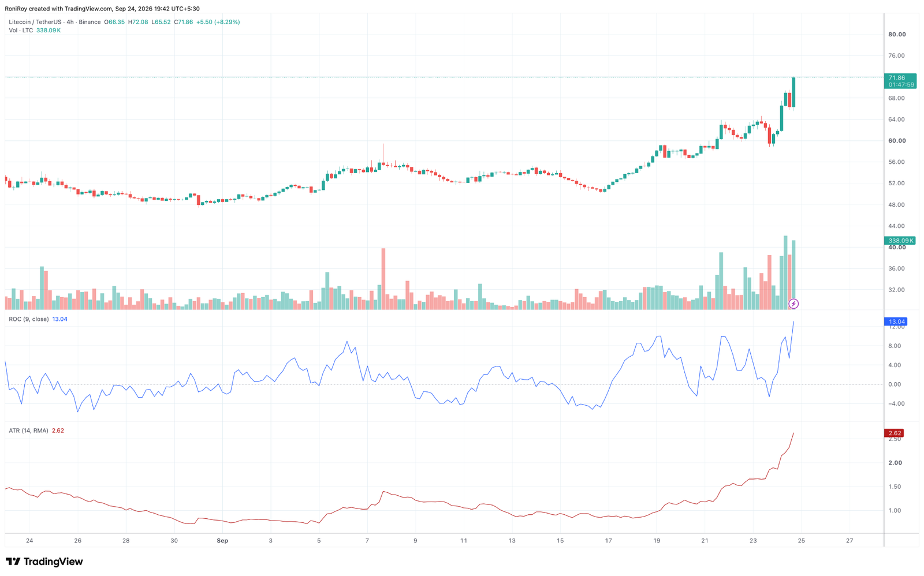Click the 80.00 price scale label

896,35
